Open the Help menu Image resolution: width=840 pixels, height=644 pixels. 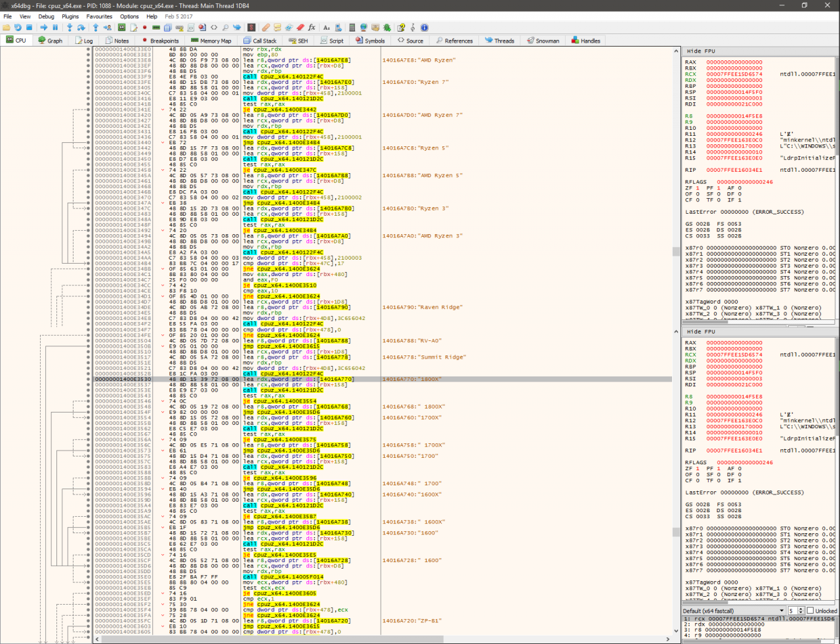tap(152, 16)
